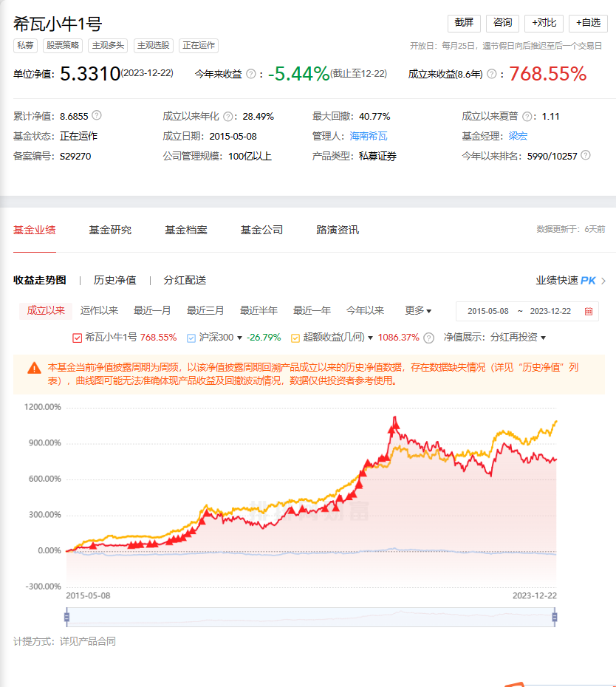Viewport: 616px width, 687px height.
Task: Click the 5.3310 unit net value
Action: click(x=90, y=74)
